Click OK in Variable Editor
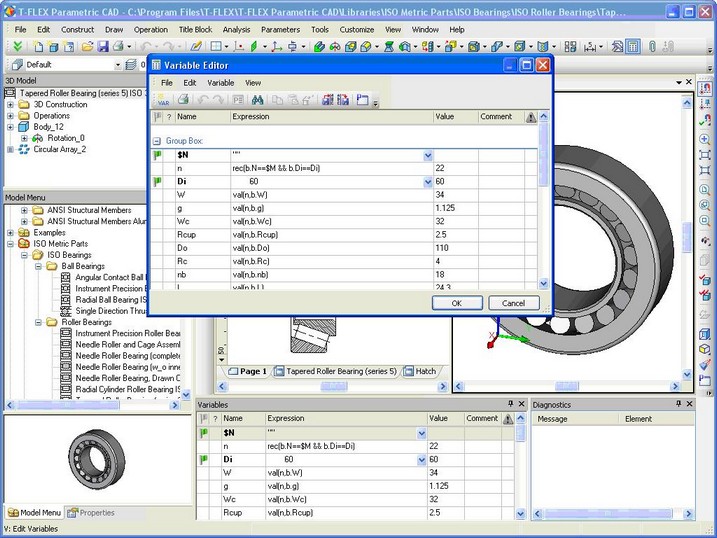Image resolution: width=717 pixels, height=538 pixels. tap(457, 303)
